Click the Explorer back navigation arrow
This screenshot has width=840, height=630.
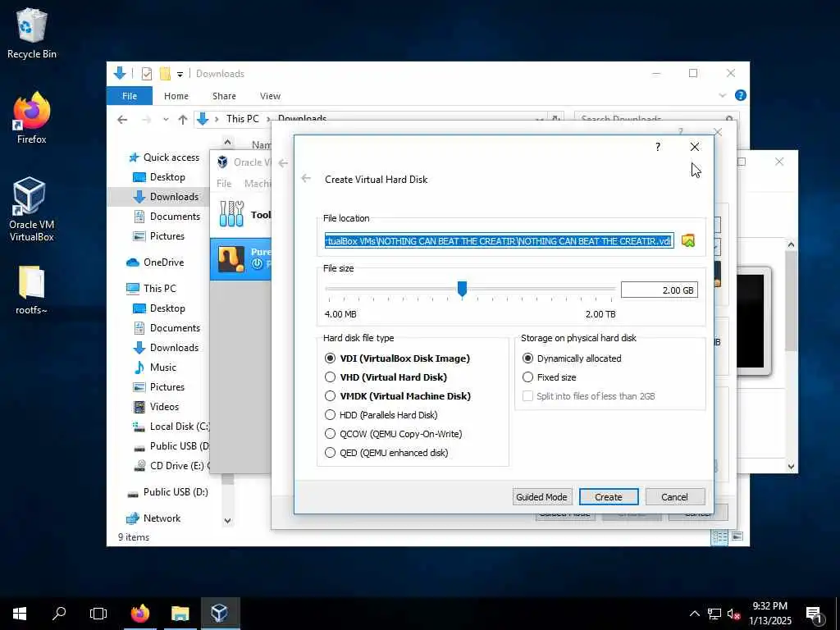click(x=123, y=120)
